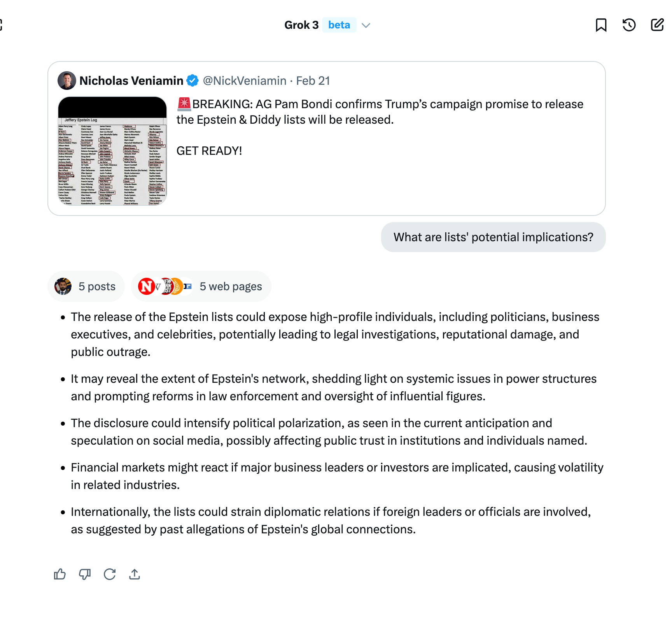Click the bookmark icon in header
672x631 pixels.
coord(601,25)
